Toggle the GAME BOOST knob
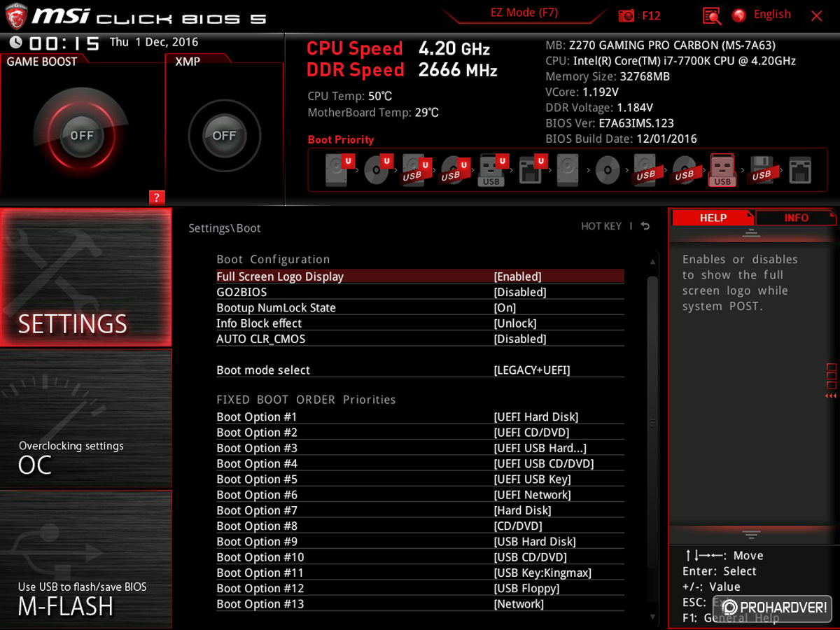The width and height of the screenshot is (840, 630). 82,135
